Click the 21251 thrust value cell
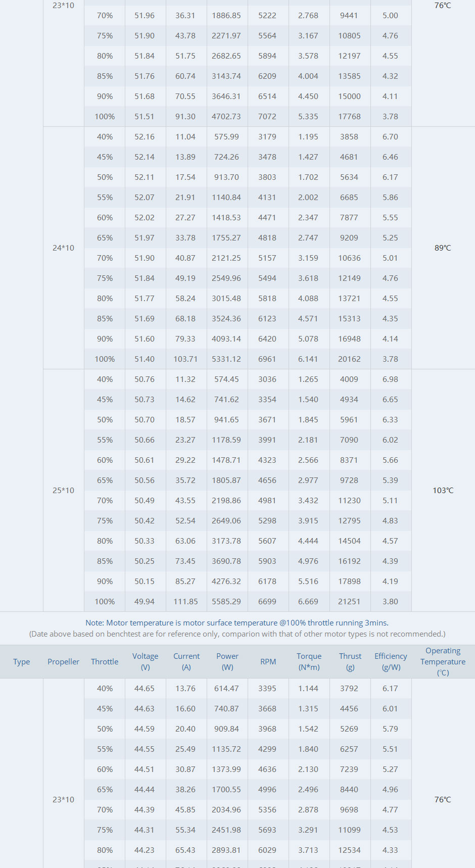The image size is (475, 868). (x=349, y=601)
